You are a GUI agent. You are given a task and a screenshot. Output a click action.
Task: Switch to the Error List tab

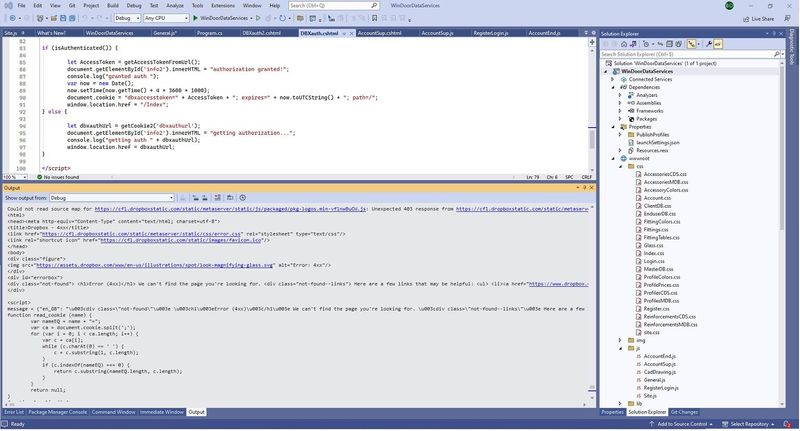13,412
